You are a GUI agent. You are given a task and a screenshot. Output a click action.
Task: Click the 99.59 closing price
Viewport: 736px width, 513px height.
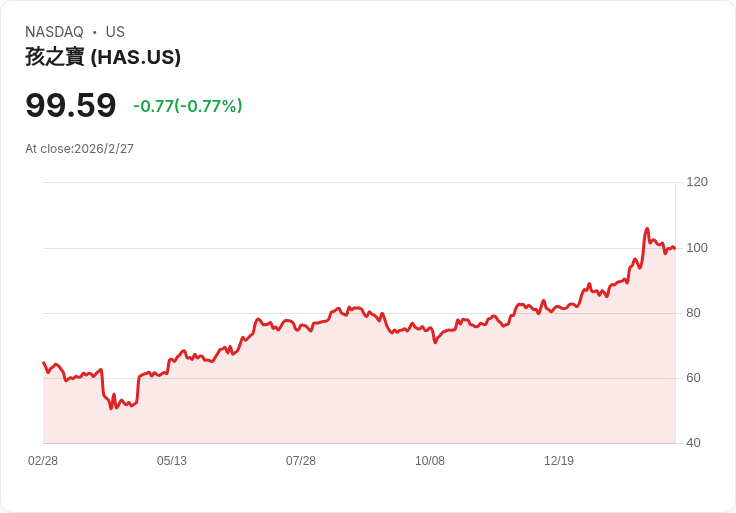[71, 105]
